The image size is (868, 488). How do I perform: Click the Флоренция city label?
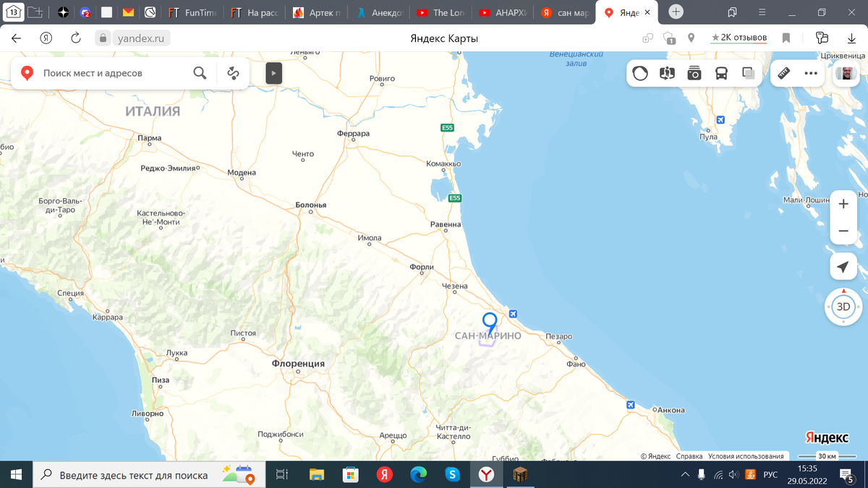point(298,364)
